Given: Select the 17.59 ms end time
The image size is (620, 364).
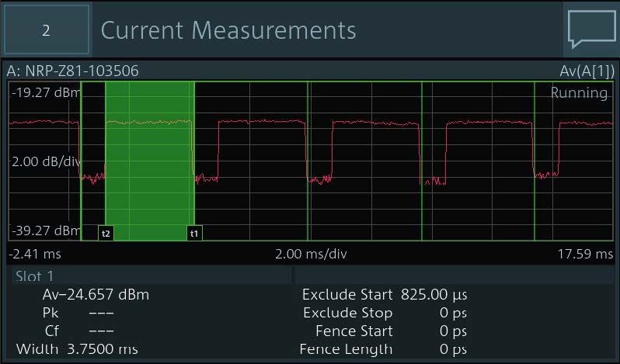Looking at the screenshot, I should coord(584,254).
